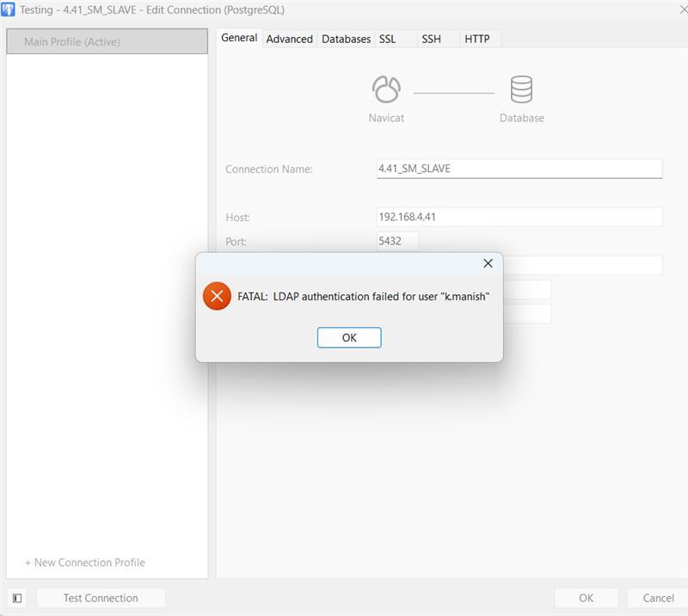The image size is (688, 616).
Task: Click the PostgreSQL app icon in title bar
Action: (x=9, y=9)
